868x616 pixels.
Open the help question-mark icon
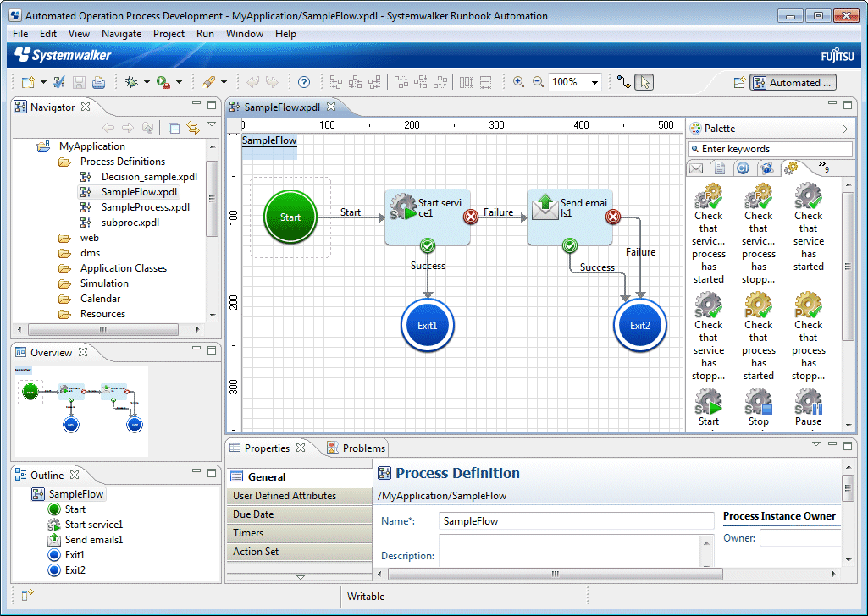(303, 82)
